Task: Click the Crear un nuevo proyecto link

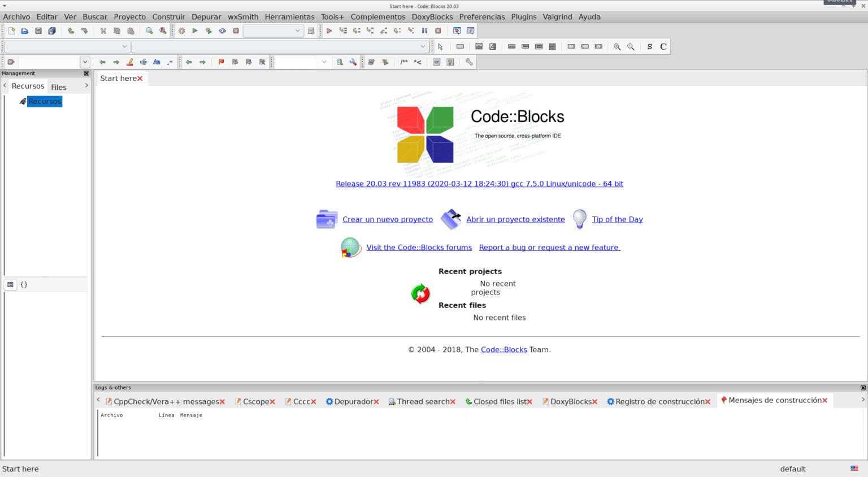Action: point(388,219)
